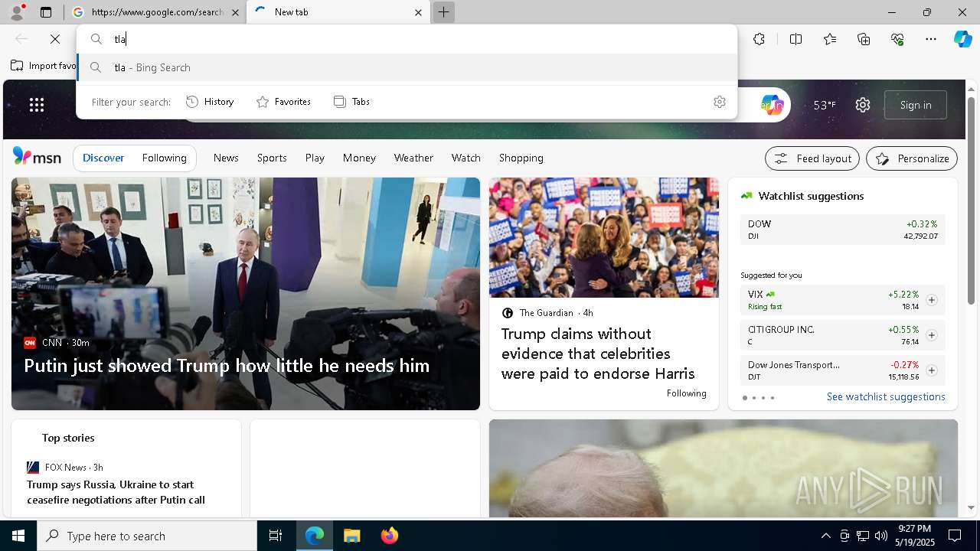The width and height of the screenshot is (980, 551).
Task: Open the Trump claims celebrities paid story
Action: [598, 354]
